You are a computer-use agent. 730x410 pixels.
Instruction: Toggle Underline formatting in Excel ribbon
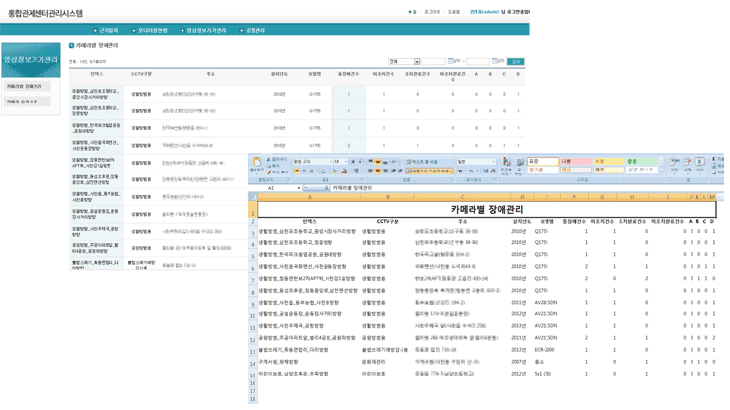coord(311,171)
